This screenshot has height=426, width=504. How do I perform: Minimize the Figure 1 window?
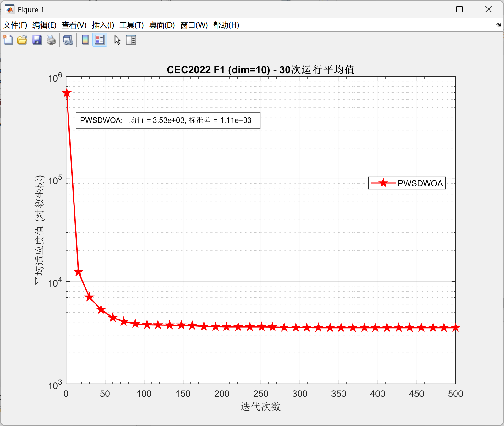point(431,9)
